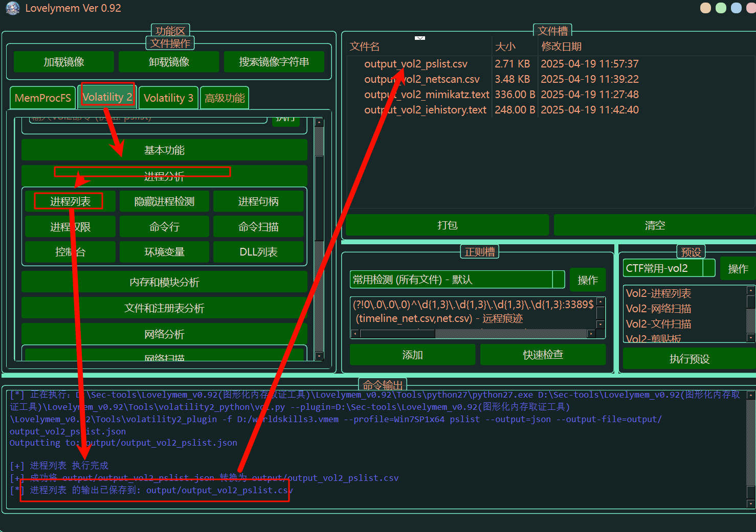
Task: Click the 执行预设 button
Action: click(690, 359)
